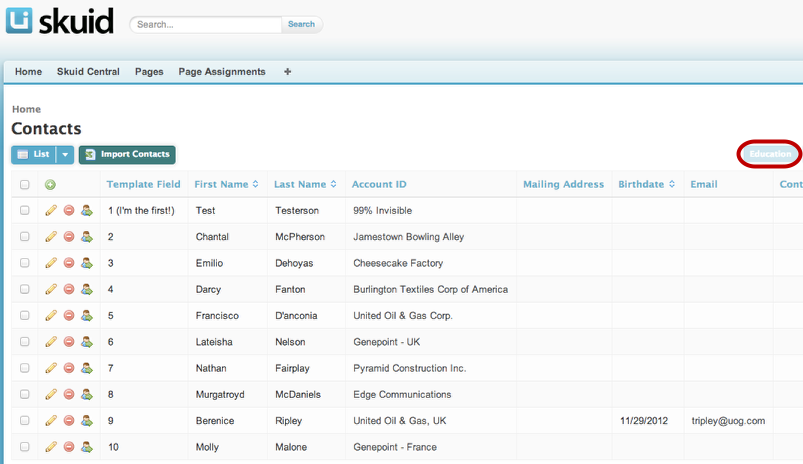Follow the Home breadcrumb link

(26, 109)
